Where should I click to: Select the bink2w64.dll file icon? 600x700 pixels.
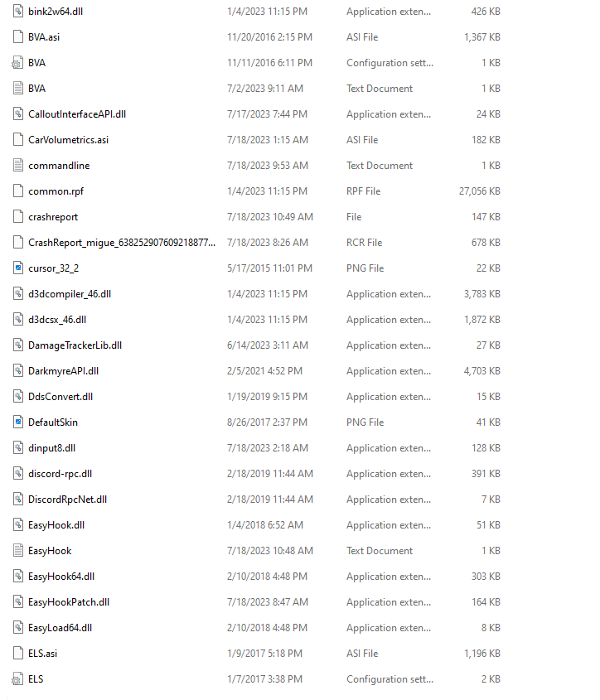(18, 11)
